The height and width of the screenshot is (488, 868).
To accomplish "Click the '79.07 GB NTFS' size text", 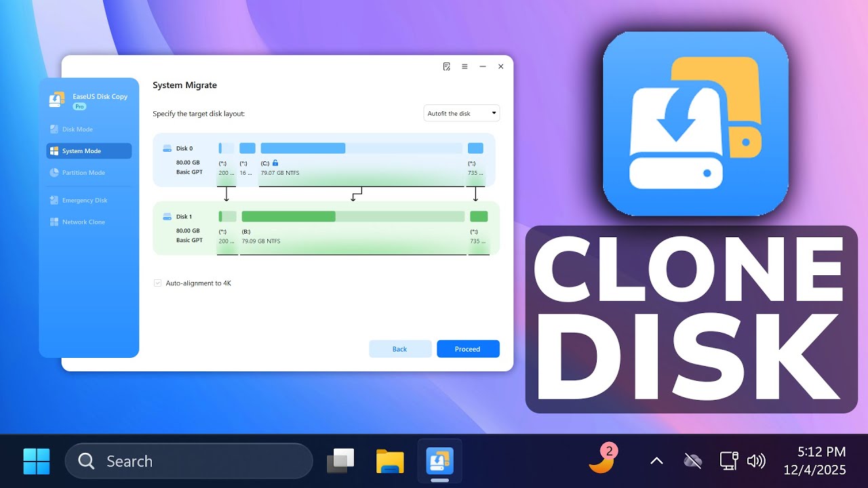I will (x=280, y=173).
